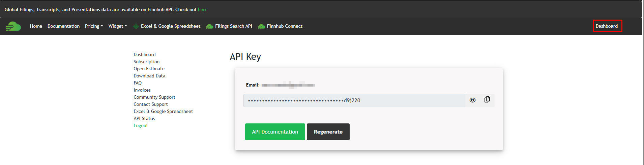Copy the API key with the clipboard icon
This screenshot has height=165, width=644.
click(x=487, y=100)
